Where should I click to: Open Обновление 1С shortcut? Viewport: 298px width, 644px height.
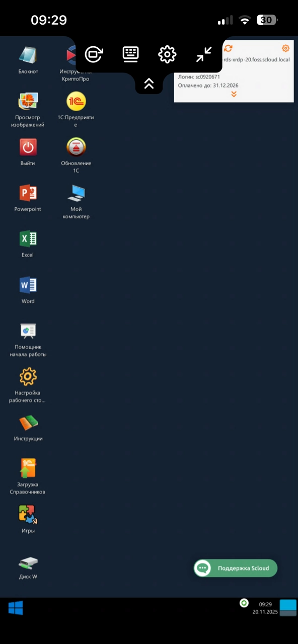coord(76,147)
